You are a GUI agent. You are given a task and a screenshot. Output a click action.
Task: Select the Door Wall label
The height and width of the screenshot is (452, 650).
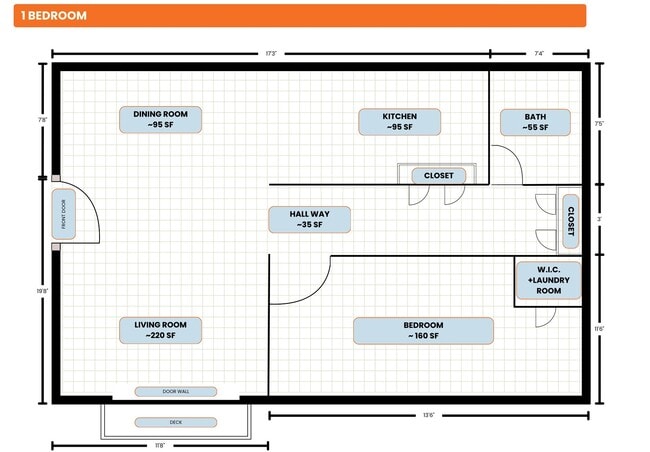[x=175, y=391]
